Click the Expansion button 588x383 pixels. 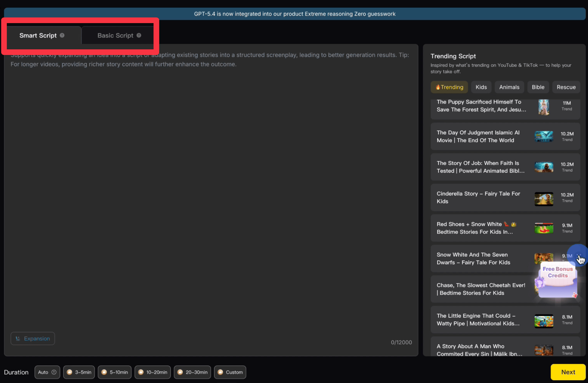tap(33, 338)
